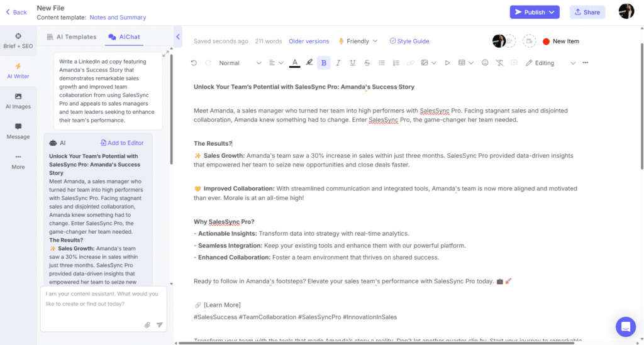Click Add to Editor
644x345 pixels.
122,143
